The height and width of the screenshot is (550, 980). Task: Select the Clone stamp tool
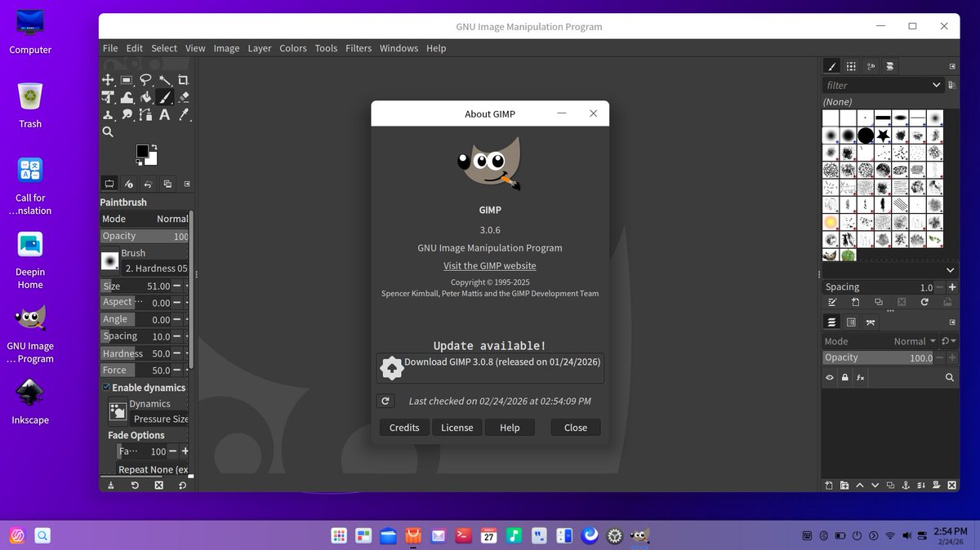pyautogui.click(x=108, y=114)
